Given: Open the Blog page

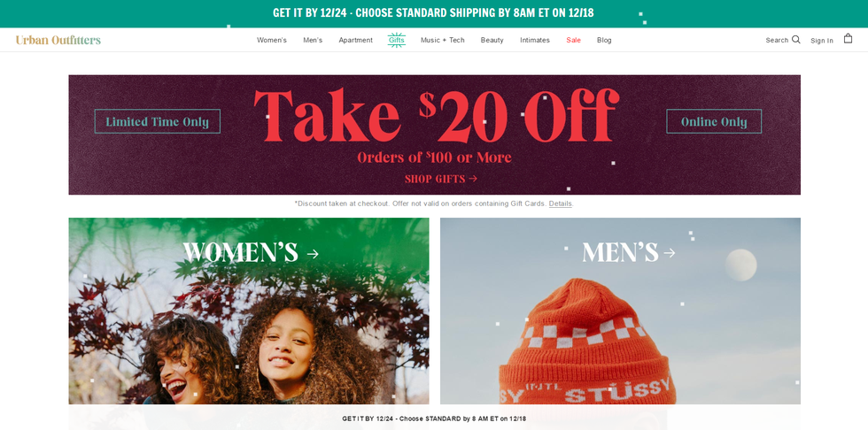Looking at the screenshot, I should click(604, 41).
